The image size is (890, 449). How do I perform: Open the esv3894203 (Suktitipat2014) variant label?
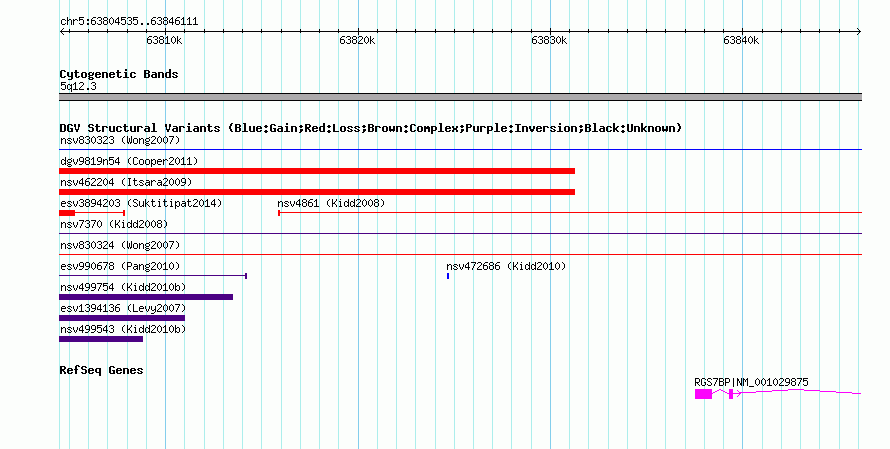[141, 203]
